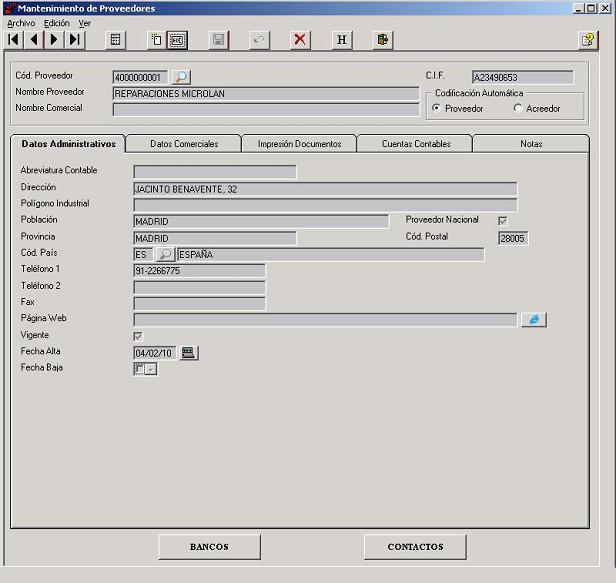616x583 pixels.
Task: Click the Teléfono 2 field
Action: pyautogui.click(x=200, y=287)
